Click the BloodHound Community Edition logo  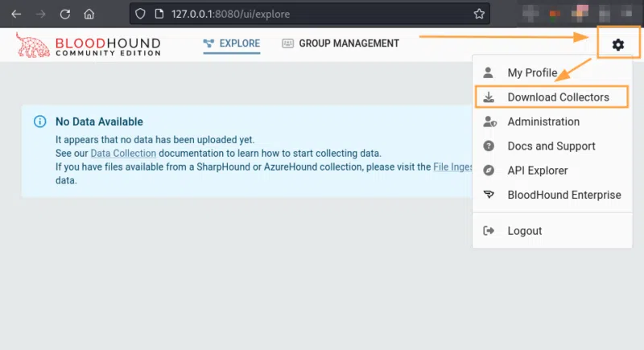89,45
